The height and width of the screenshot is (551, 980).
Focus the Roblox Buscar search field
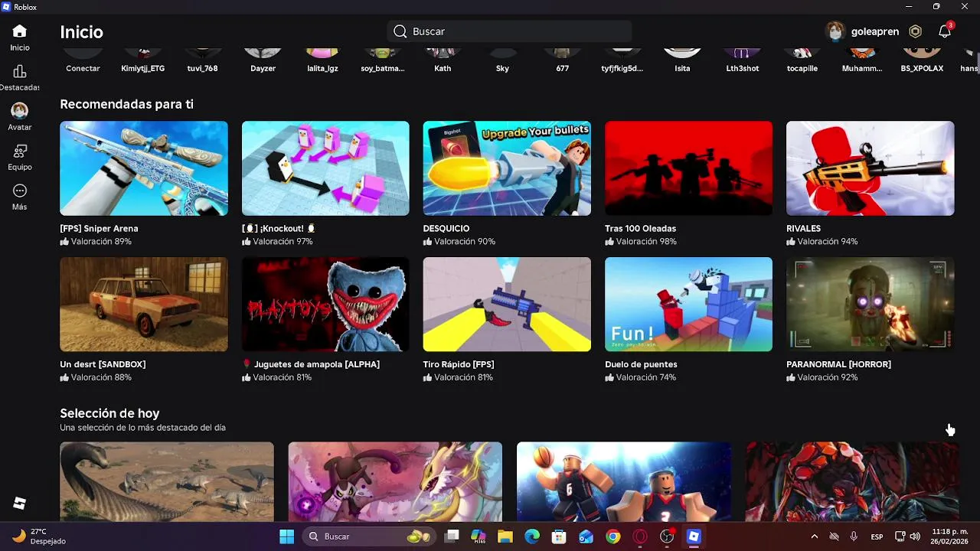click(509, 31)
